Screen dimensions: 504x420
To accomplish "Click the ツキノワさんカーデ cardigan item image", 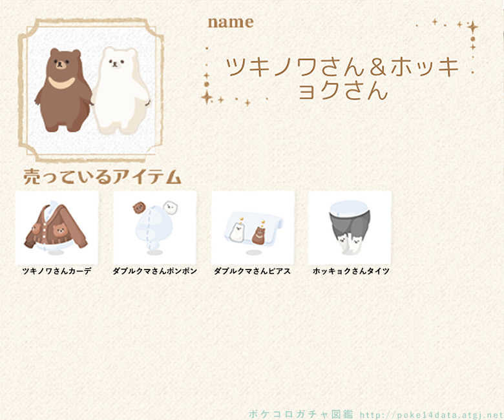I will (57, 228).
